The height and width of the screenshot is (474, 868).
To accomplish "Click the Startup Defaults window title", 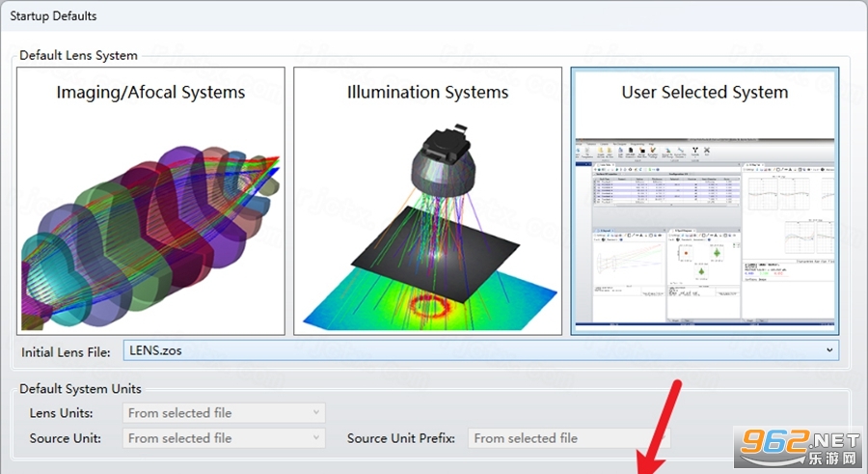I will point(53,16).
